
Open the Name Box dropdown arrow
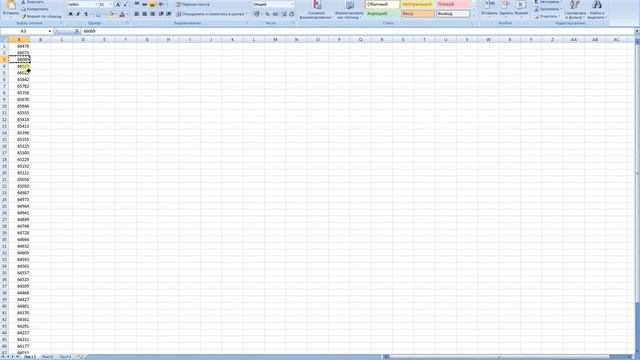(50, 31)
